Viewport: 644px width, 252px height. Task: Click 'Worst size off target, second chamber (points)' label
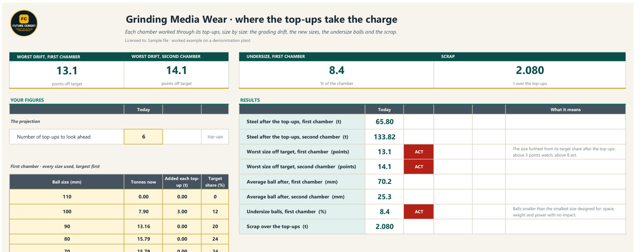point(301,167)
